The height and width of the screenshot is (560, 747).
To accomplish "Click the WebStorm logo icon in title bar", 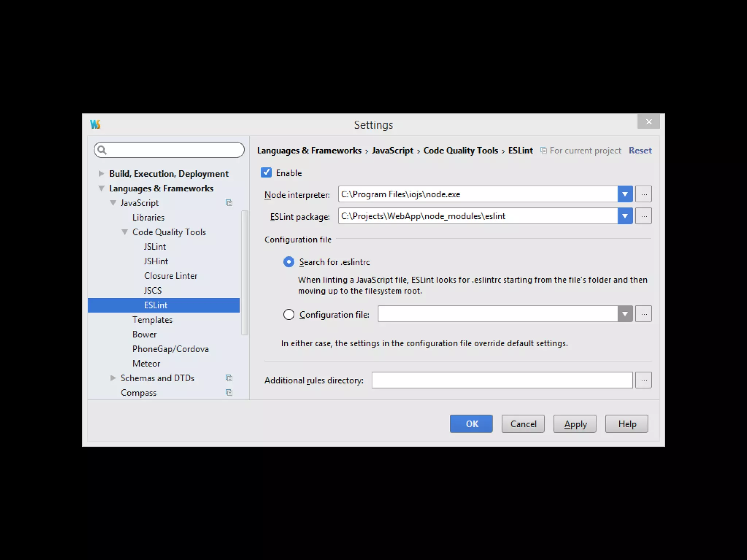I will pyautogui.click(x=95, y=124).
